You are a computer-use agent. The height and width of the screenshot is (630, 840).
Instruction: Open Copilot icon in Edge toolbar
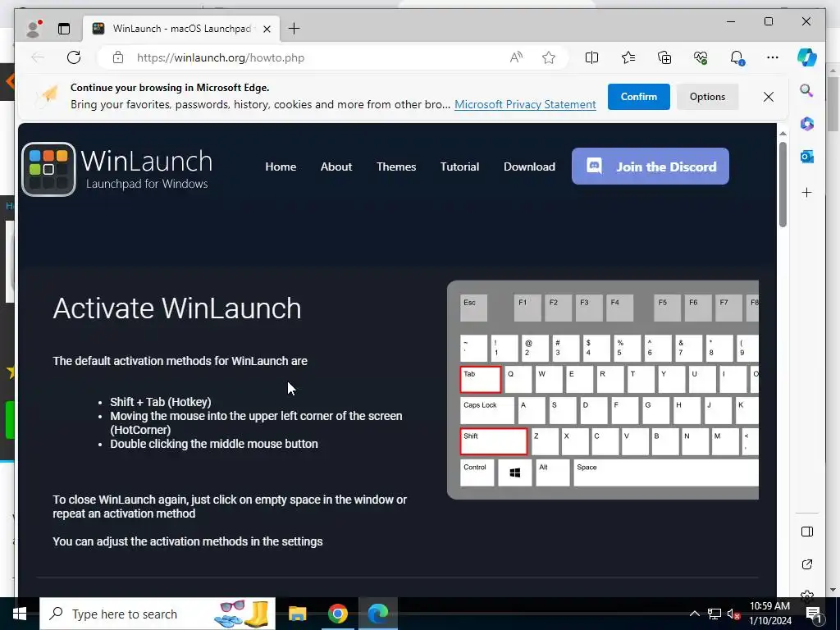pos(807,57)
